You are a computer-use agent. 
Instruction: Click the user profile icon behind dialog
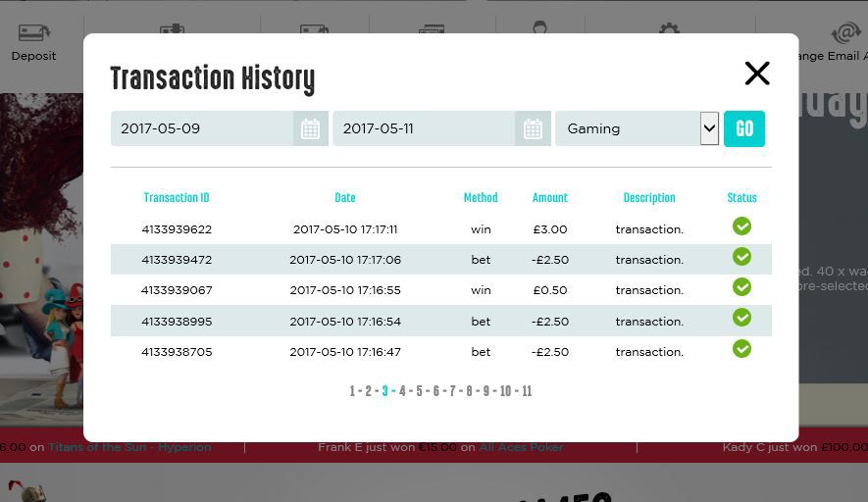[539, 27]
